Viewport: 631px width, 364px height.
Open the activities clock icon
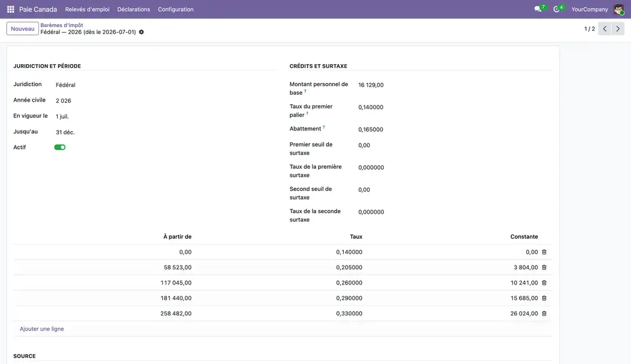coord(556,9)
